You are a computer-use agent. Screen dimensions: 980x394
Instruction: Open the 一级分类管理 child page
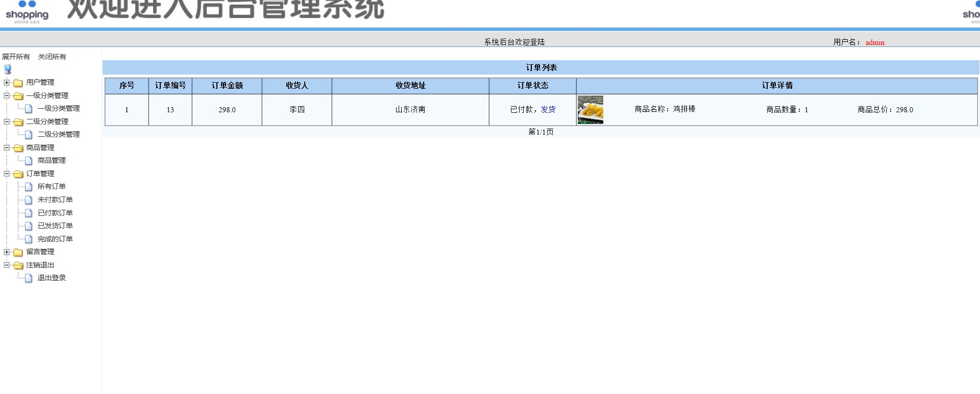(59, 108)
